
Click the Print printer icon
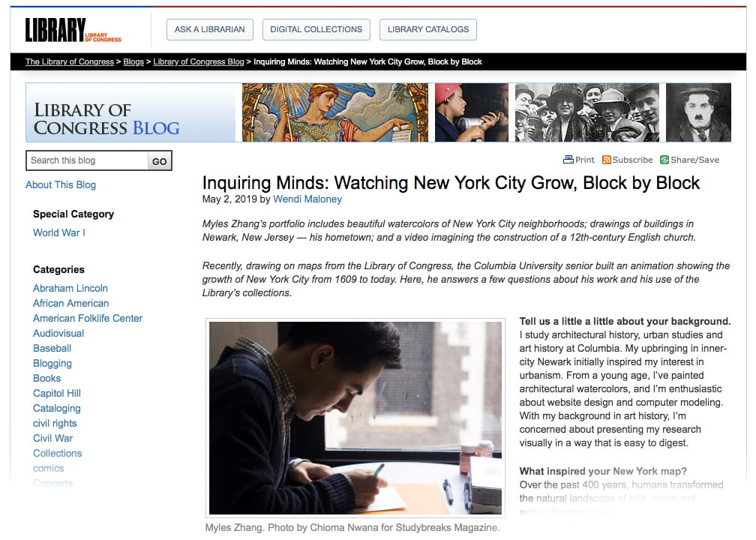pos(568,160)
